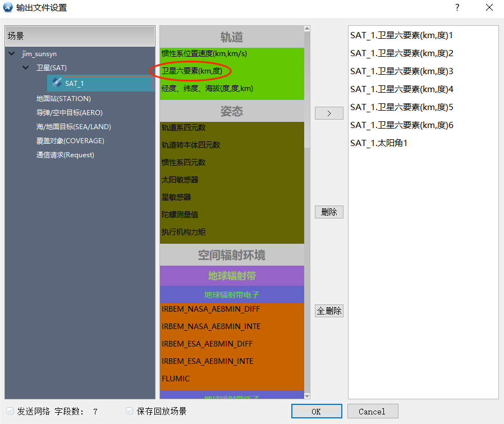The height and width of the screenshot is (424, 504).
Task: Click the 空间辐射环境 category header
Action: pos(232,255)
